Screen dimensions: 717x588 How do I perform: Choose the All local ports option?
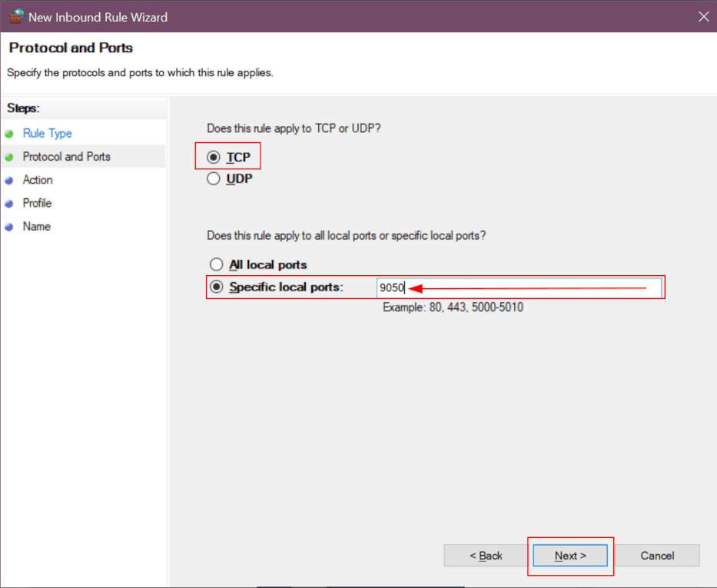[217, 264]
